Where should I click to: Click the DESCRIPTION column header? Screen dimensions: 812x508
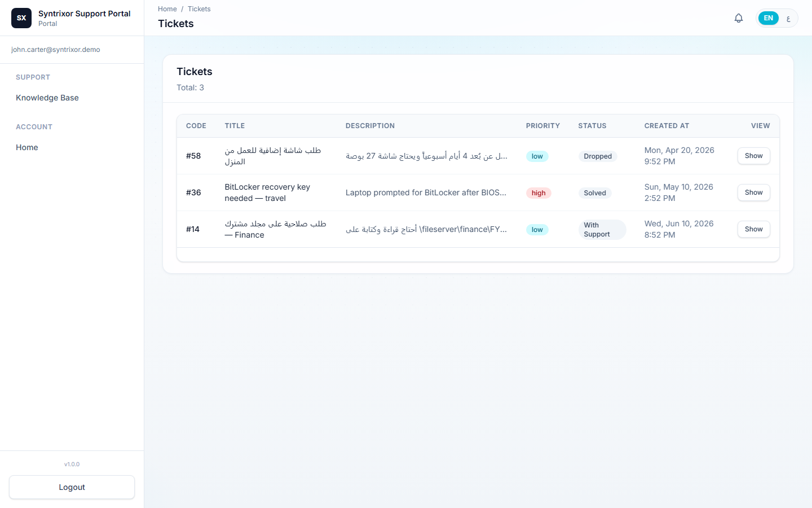click(x=370, y=126)
